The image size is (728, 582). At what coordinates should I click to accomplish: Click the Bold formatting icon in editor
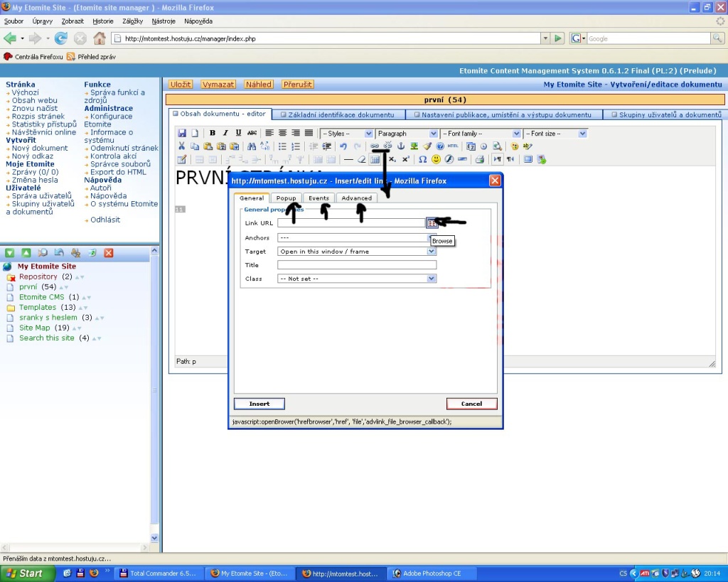[x=213, y=133]
